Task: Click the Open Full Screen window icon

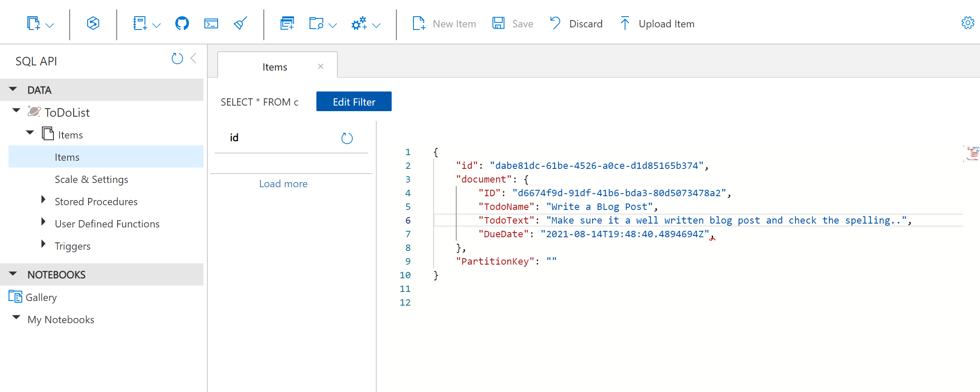Action: (287, 23)
